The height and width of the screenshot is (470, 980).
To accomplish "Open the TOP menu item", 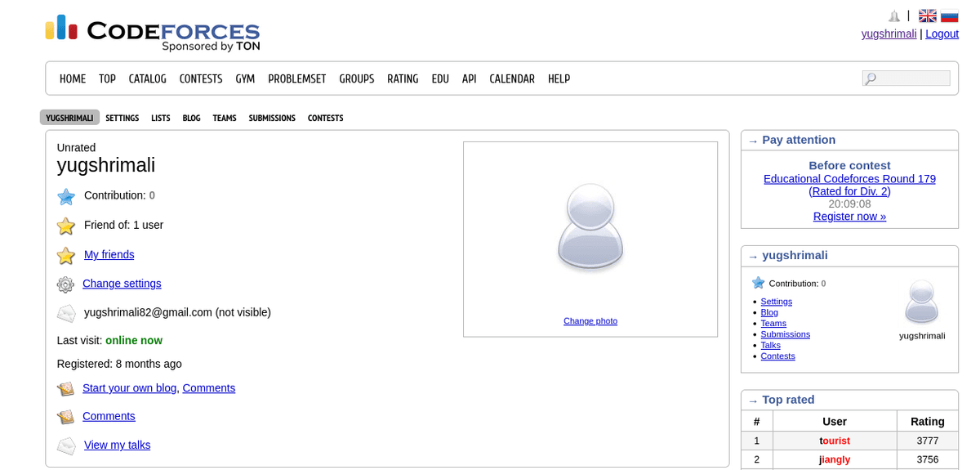I will (x=107, y=78).
